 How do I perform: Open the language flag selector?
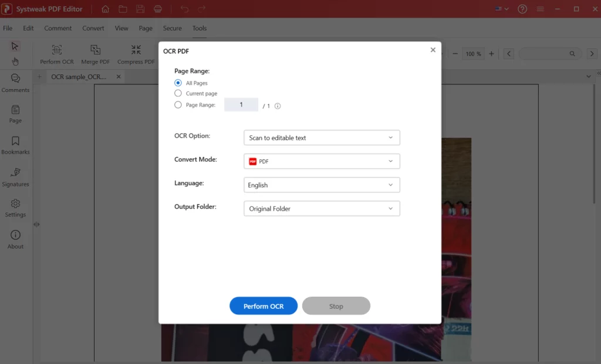(x=501, y=9)
